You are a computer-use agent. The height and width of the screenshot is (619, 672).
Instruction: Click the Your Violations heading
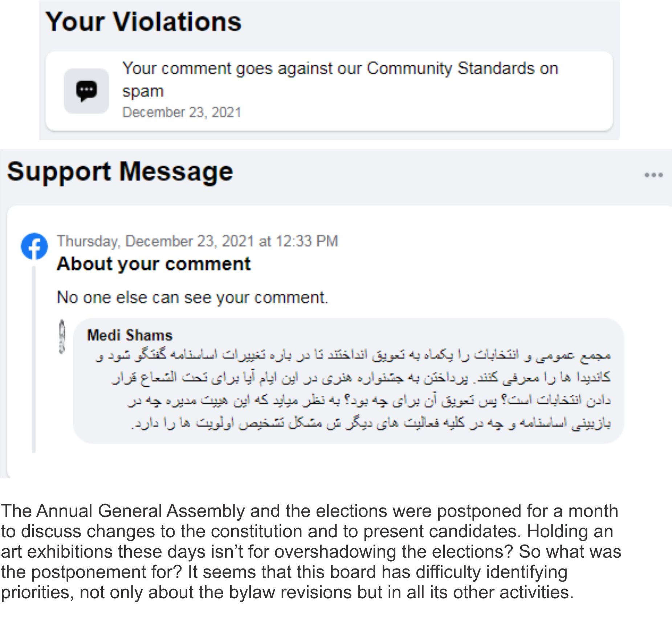pyautogui.click(x=143, y=22)
